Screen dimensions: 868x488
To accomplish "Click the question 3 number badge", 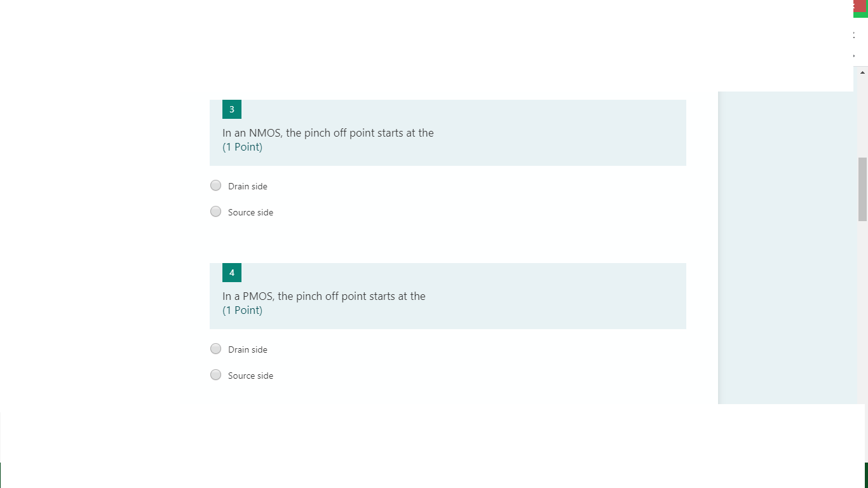I will [x=231, y=109].
